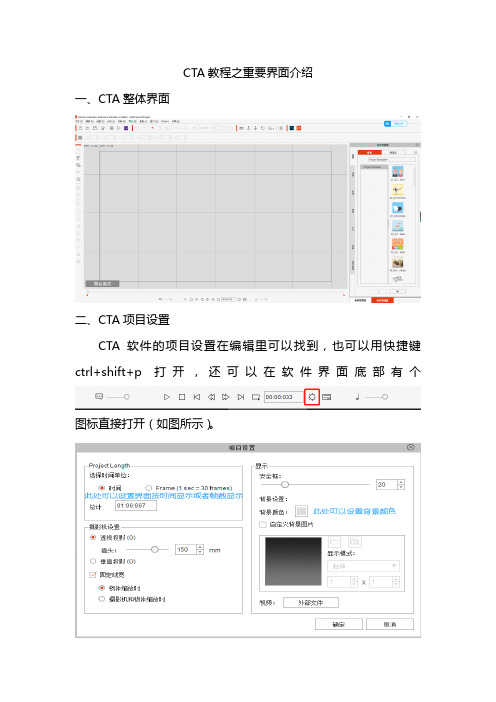
Task: Select the orthographic projection radio below the lens slider
Action: tap(93, 561)
